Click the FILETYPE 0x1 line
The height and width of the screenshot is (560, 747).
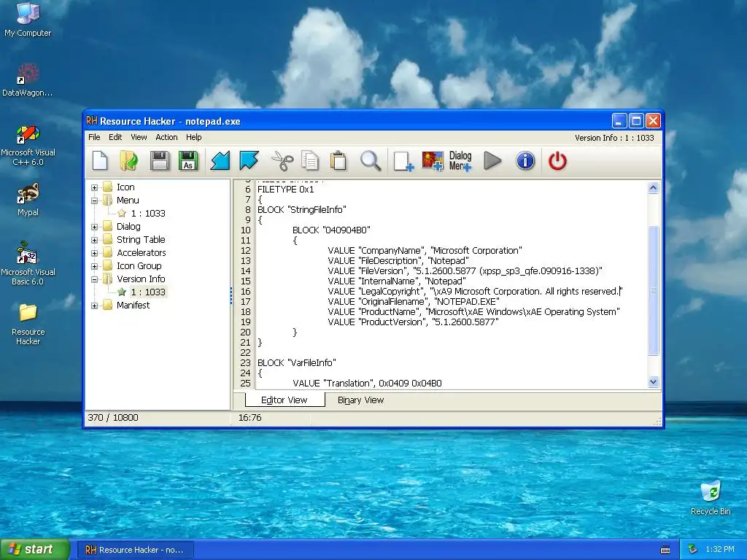(285, 190)
